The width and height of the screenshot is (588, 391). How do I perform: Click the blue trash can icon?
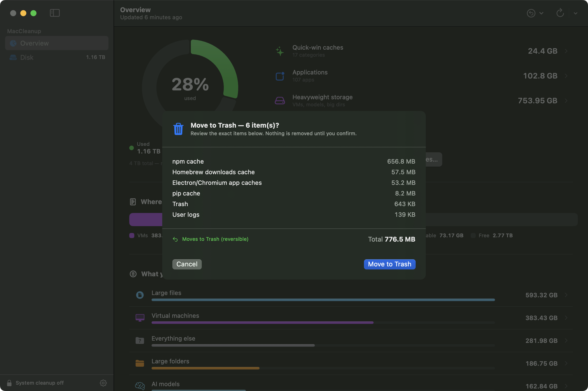click(178, 129)
